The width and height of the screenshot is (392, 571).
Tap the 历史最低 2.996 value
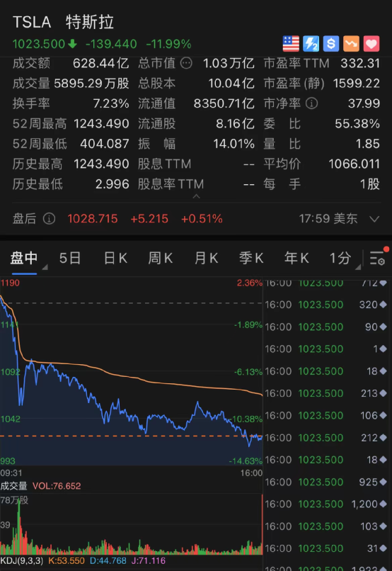point(112,184)
